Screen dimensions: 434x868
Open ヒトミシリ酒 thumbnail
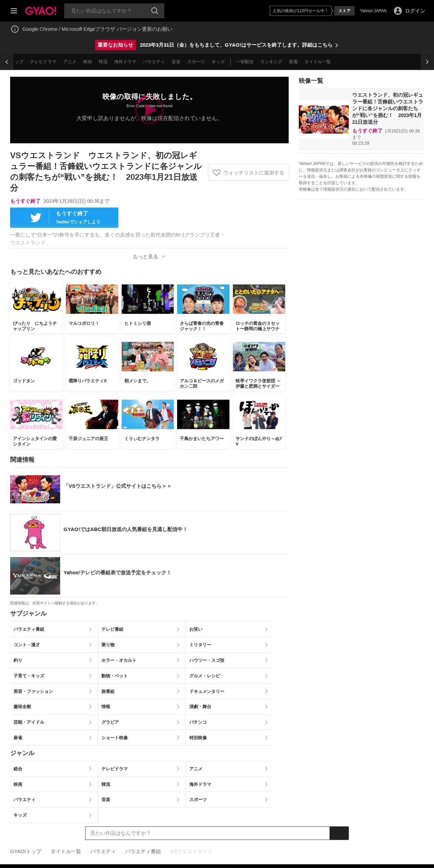click(148, 299)
